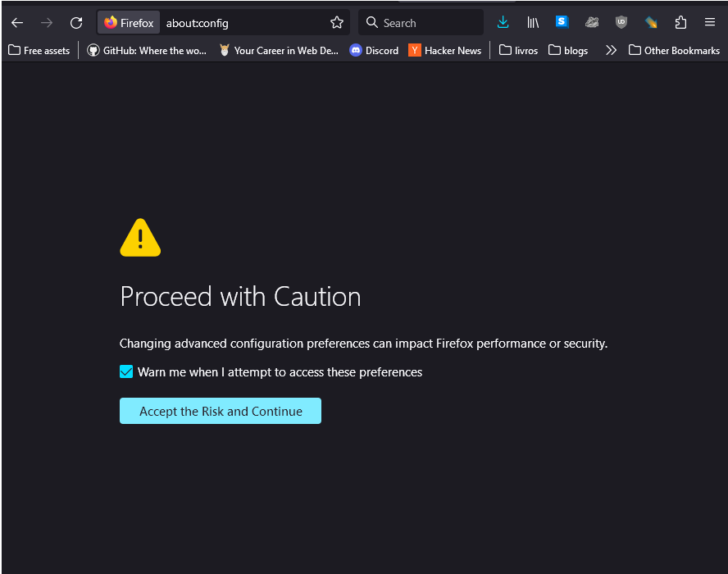This screenshot has width=728, height=574.
Task: Open the Hacker News bookmark
Action: 445,50
